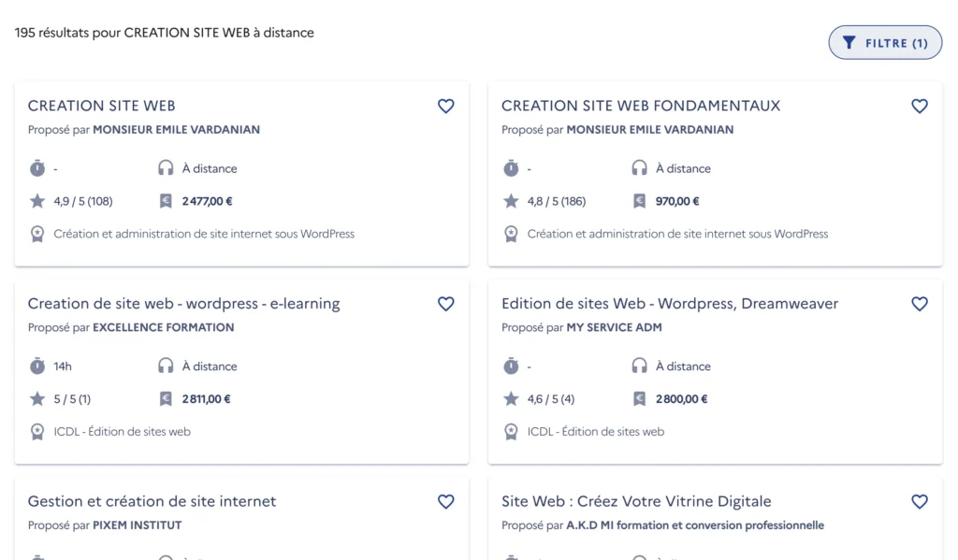Image resolution: width=958 pixels, height=560 pixels.
Task: Favorite Site Web Créez Votre Vitrine Digitale
Action: point(920,502)
